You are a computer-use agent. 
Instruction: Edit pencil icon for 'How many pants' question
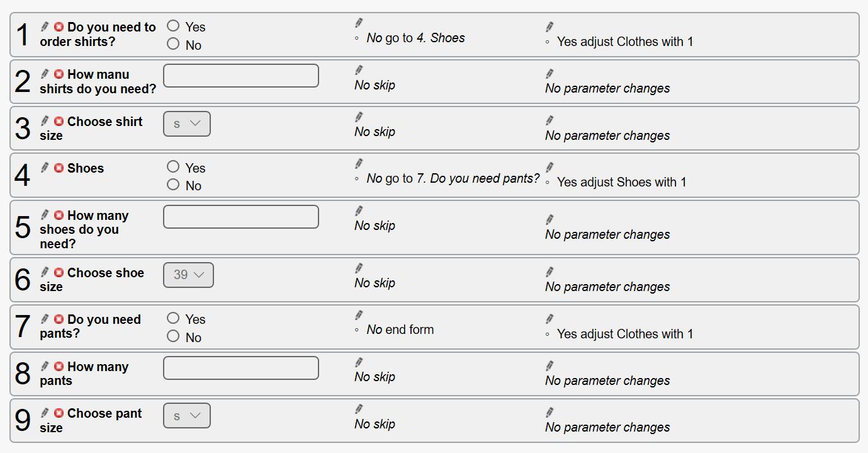click(x=45, y=366)
